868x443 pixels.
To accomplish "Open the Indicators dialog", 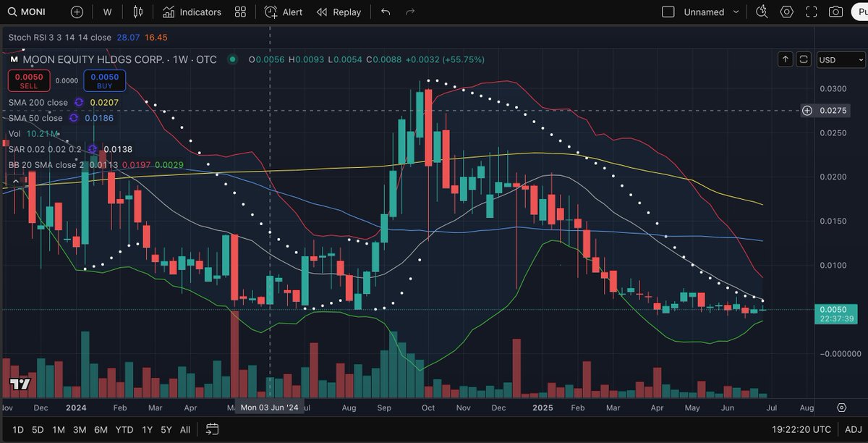I will click(x=192, y=12).
